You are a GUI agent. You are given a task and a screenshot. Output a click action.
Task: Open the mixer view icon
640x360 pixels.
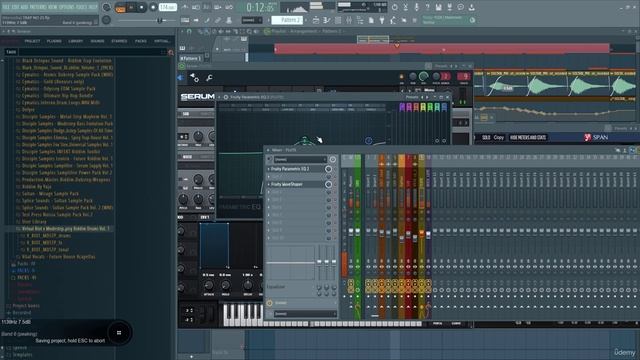pos(349,20)
